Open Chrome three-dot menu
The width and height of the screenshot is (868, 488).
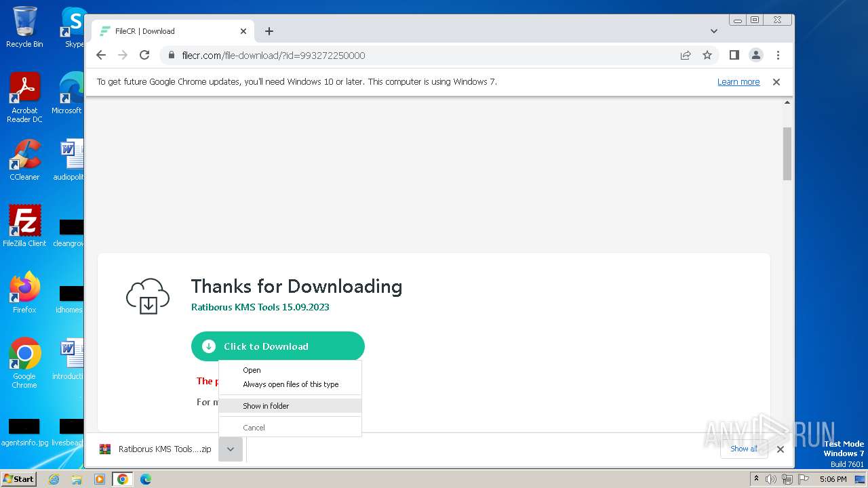click(x=778, y=55)
